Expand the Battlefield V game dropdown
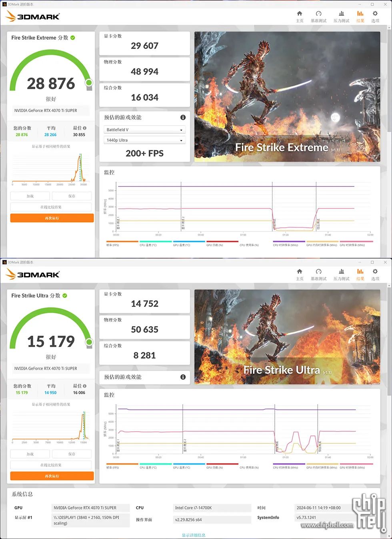Image resolution: width=392 pixels, height=539 pixels. point(145,130)
